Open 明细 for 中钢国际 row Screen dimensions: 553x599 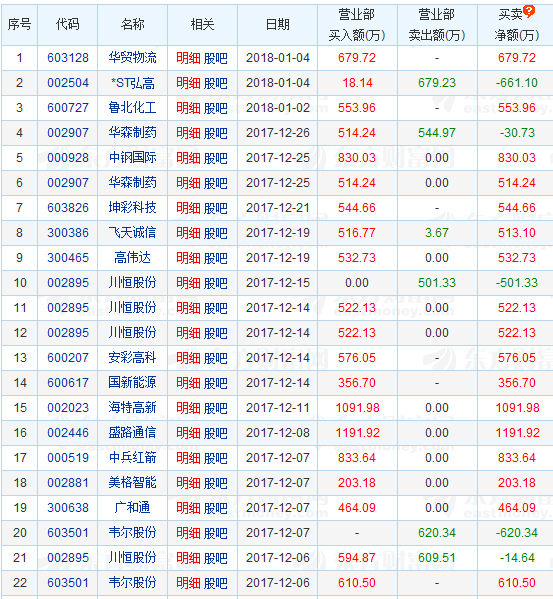pos(188,158)
